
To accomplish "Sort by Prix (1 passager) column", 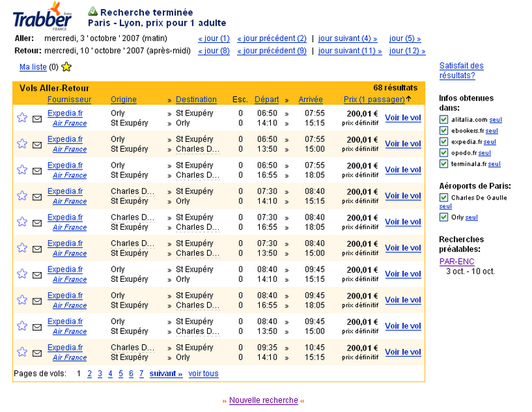I will pyautogui.click(x=374, y=99).
